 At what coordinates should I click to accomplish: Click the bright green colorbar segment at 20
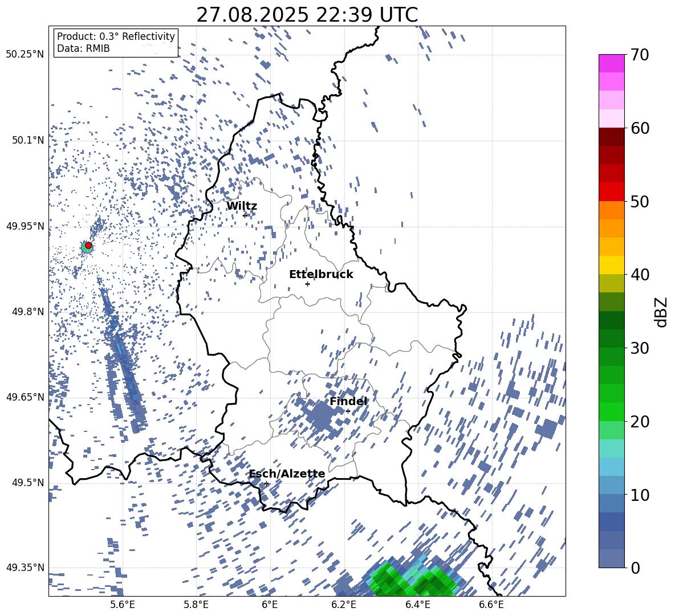pos(611,411)
